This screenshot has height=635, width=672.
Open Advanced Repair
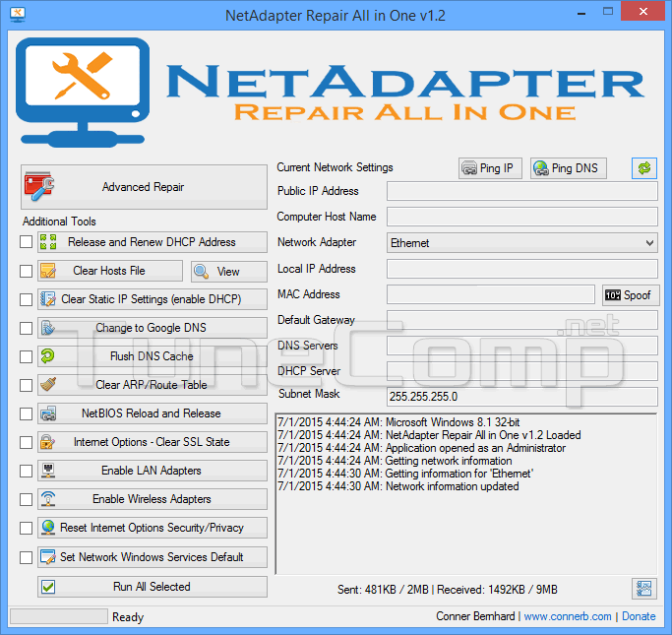click(144, 186)
